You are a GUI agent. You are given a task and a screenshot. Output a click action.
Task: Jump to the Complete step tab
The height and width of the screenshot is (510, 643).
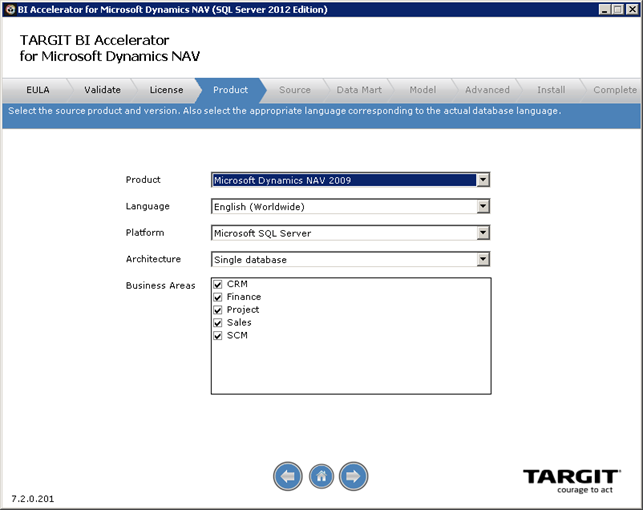[x=615, y=90]
